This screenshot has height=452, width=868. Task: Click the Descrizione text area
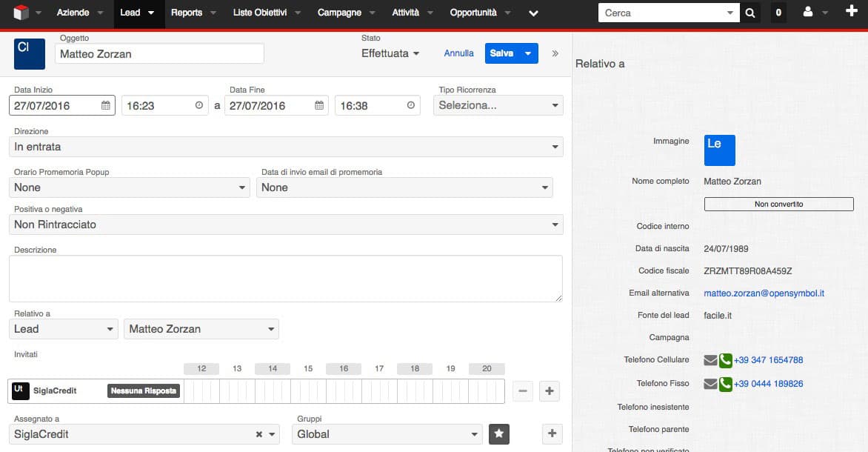coord(285,279)
